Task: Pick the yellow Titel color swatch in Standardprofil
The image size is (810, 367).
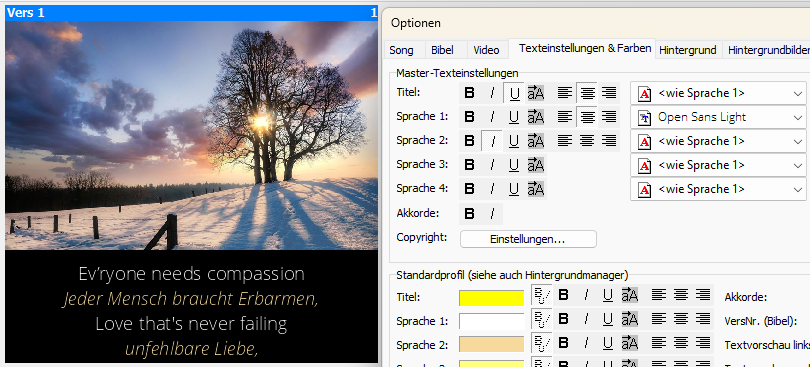Action: (x=492, y=298)
